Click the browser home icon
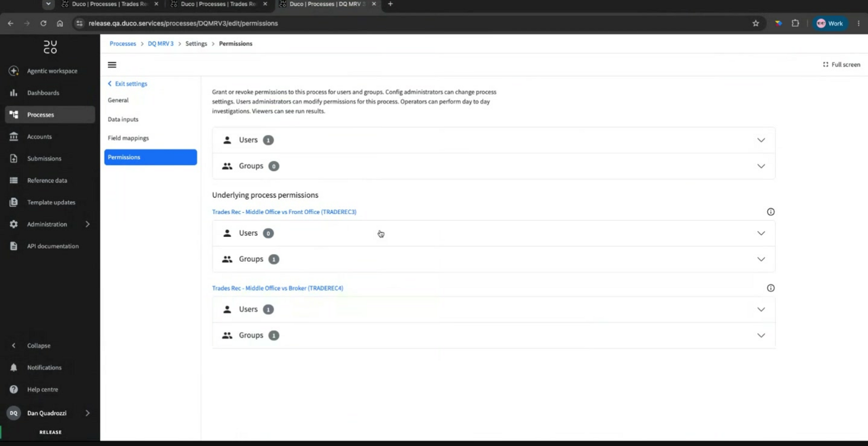 (60, 23)
